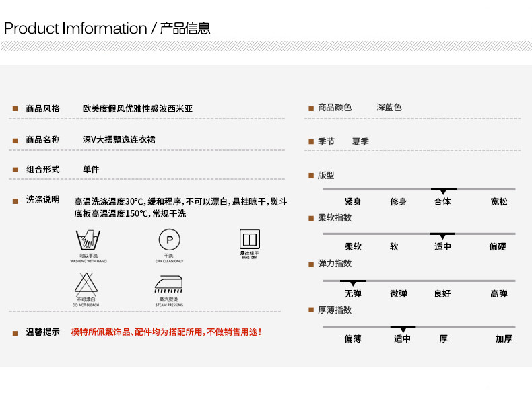Viewport: 532px width, 393px height.
Task: Click the color value 深蓝色
Action: [389, 108]
